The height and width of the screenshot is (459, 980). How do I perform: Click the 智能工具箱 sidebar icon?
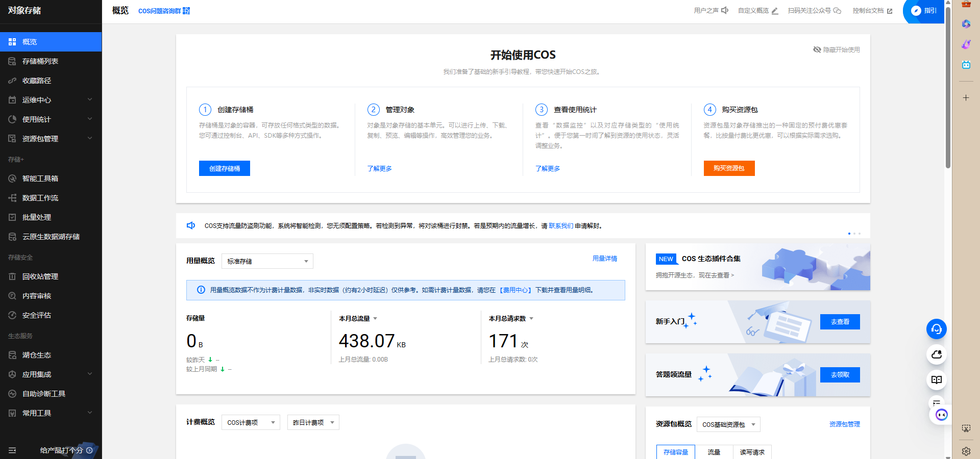[12, 178]
